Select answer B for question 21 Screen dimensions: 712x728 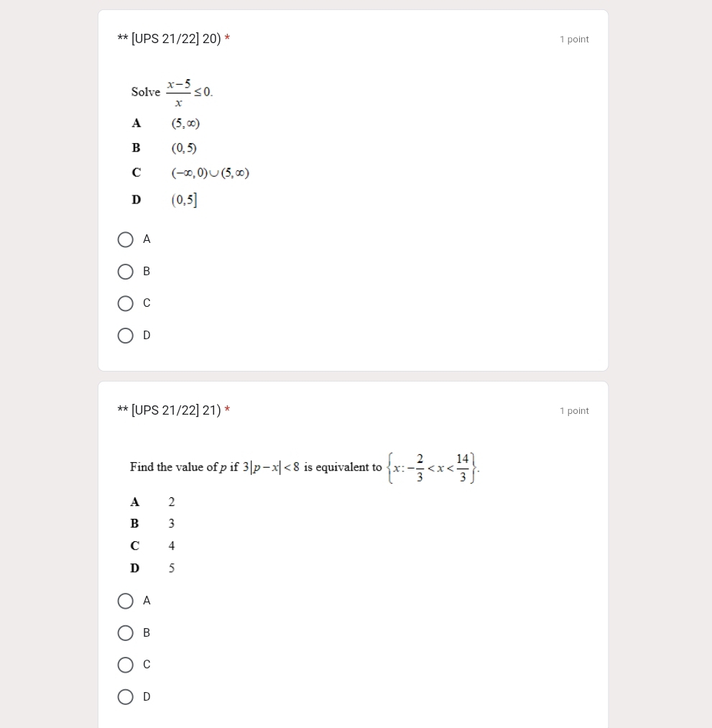click(x=126, y=633)
